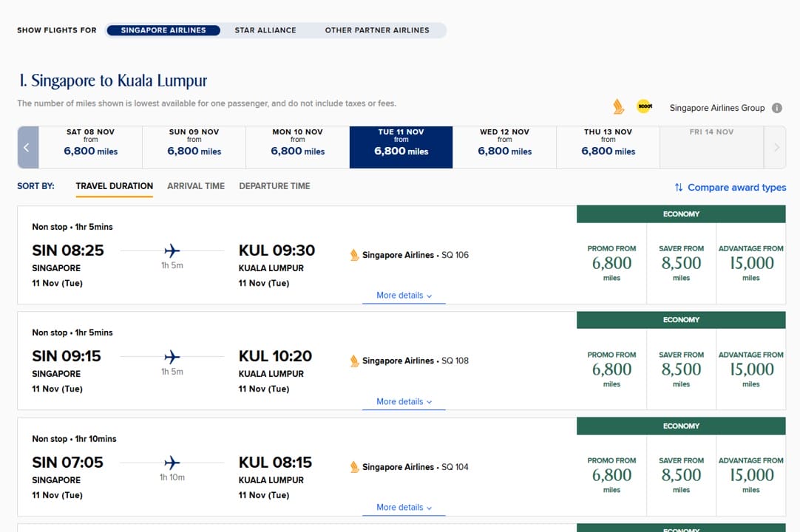The image size is (800, 532).
Task: Switch to Star Alliance flights
Action: click(265, 30)
